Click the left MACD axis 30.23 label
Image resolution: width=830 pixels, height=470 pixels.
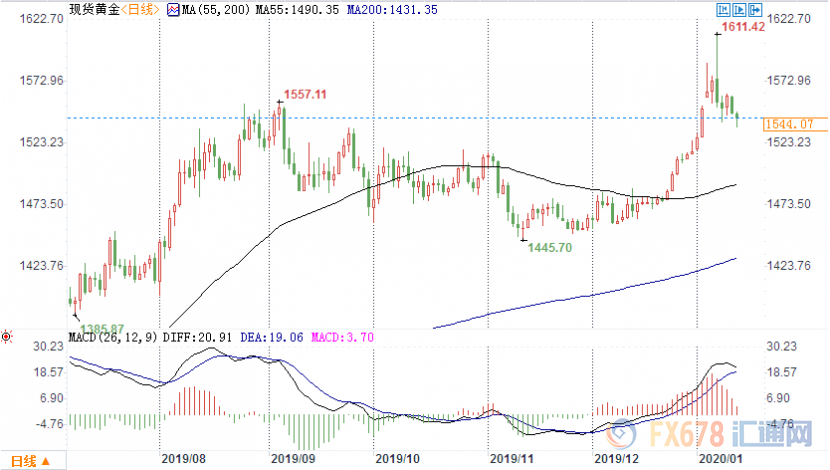[x=48, y=346]
